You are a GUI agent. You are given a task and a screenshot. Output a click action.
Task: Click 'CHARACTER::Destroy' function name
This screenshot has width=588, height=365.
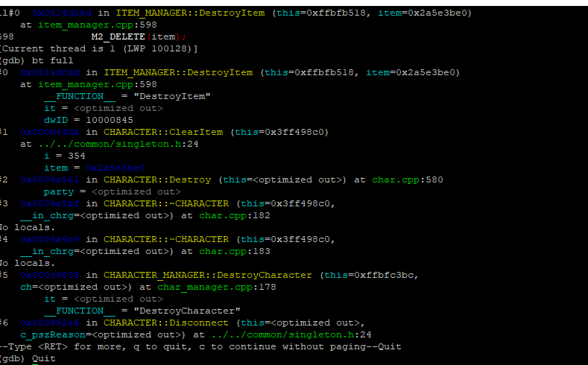point(157,180)
